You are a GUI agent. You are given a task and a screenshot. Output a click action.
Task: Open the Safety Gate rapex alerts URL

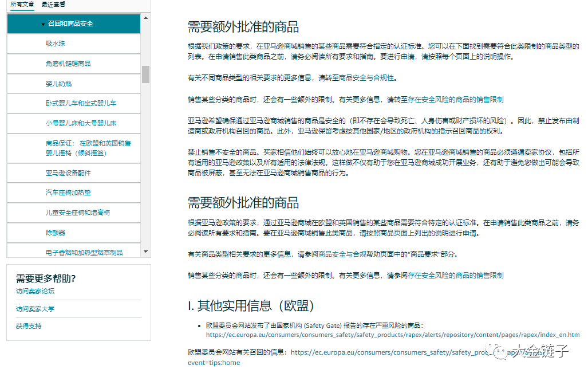[x=393, y=335]
